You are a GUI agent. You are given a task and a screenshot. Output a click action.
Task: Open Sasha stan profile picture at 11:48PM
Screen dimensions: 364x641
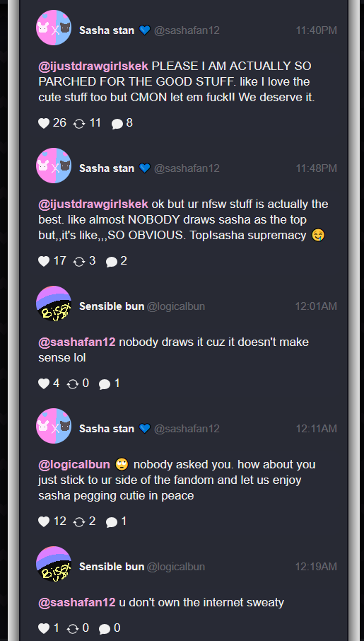54,166
